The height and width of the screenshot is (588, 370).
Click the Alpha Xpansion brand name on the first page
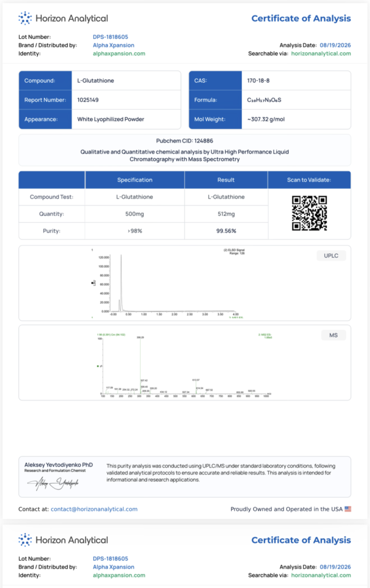click(x=113, y=46)
